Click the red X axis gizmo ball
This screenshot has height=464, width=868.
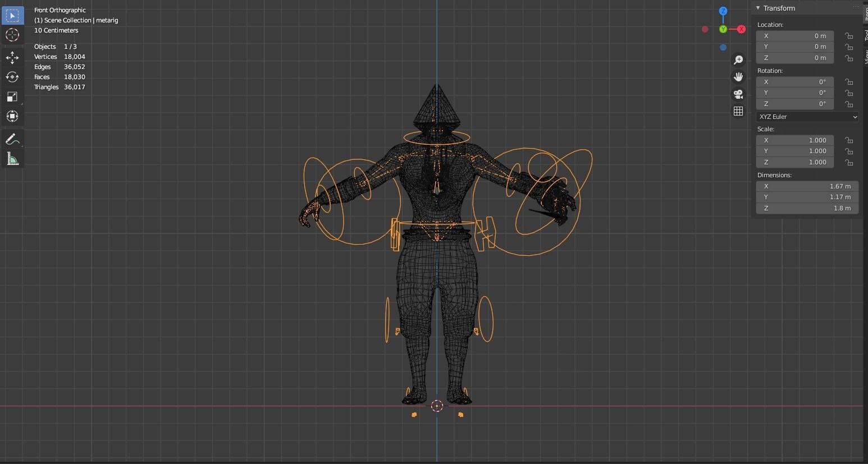741,29
